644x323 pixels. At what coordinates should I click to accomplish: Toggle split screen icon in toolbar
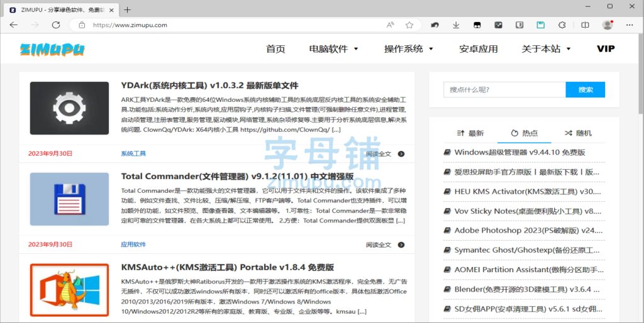pos(586,25)
